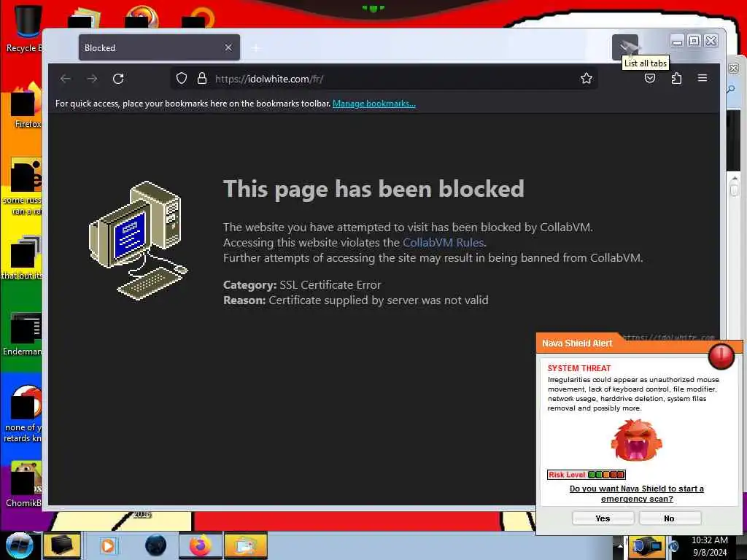Click the idolwhite.com address bar
The height and width of the screenshot is (560, 747).
click(384, 79)
